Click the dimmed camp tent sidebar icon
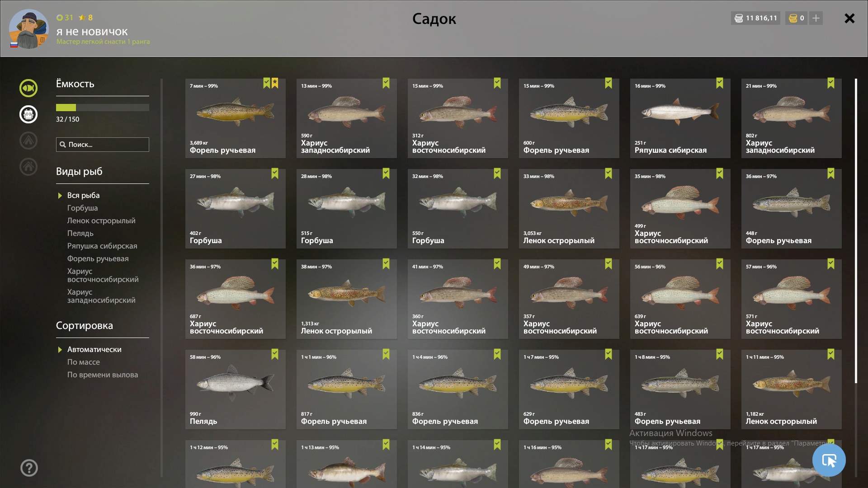The height and width of the screenshot is (488, 868). pyautogui.click(x=28, y=141)
